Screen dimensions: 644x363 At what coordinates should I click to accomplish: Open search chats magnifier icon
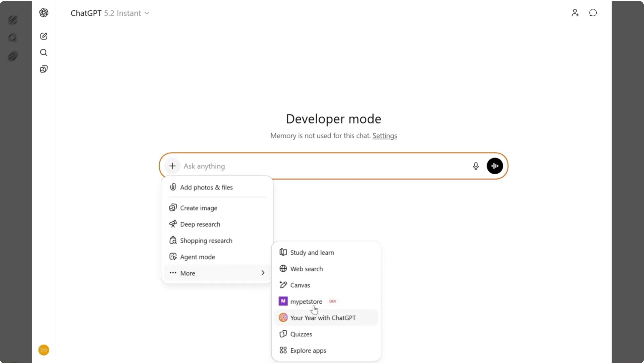coord(44,52)
